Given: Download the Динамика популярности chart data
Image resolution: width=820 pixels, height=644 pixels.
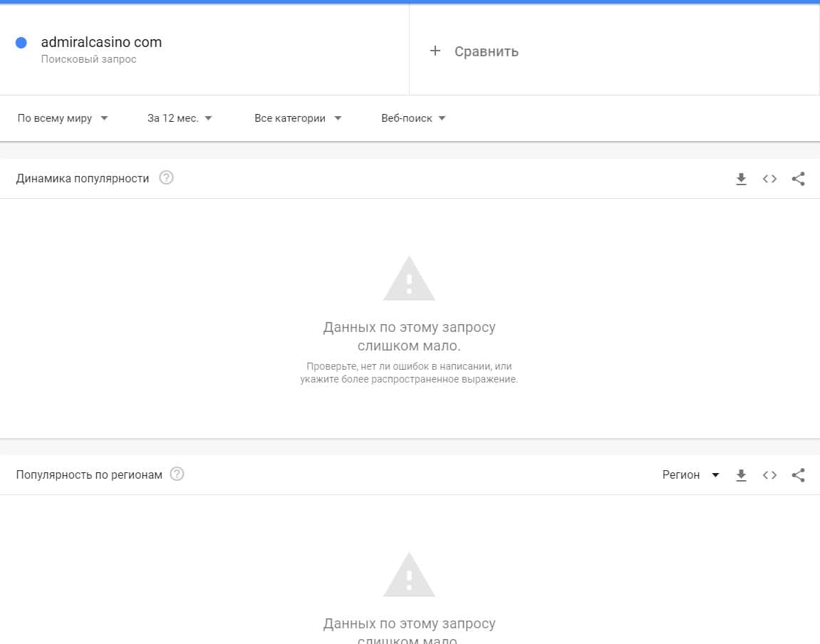Looking at the screenshot, I should pos(741,179).
